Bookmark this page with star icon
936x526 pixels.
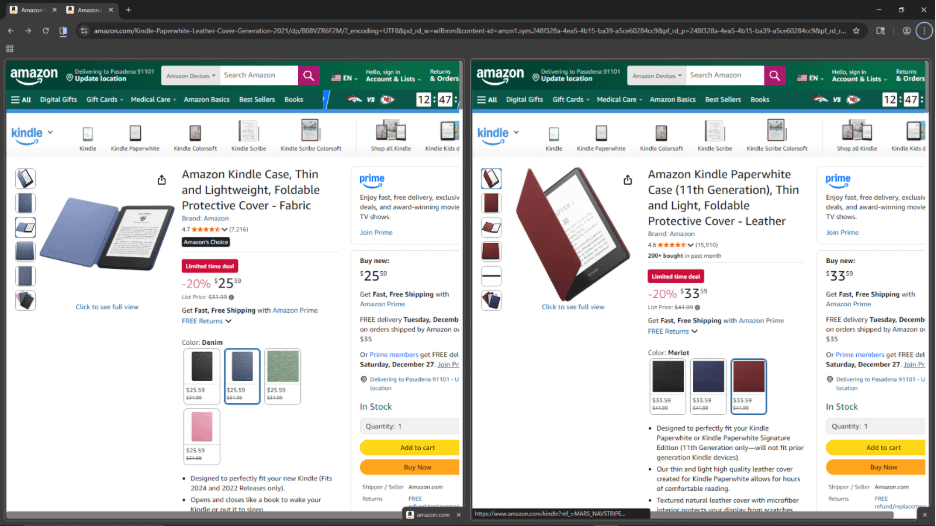[856, 30]
